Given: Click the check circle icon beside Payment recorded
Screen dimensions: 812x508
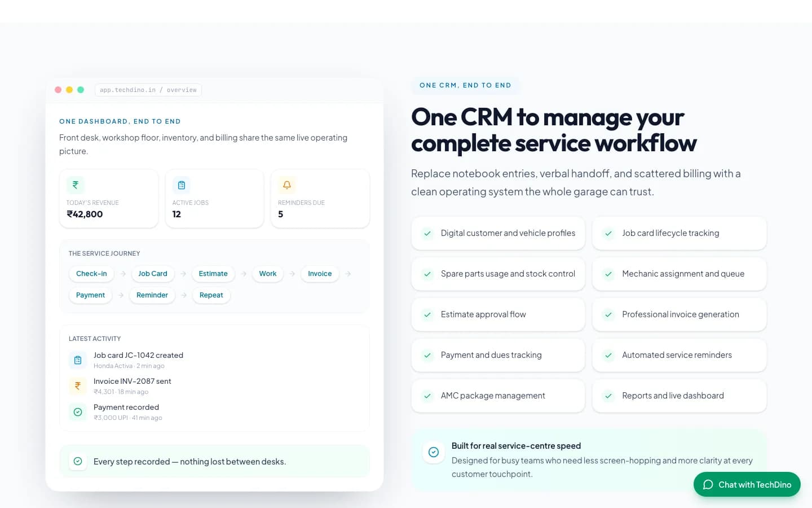Looking at the screenshot, I should (78, 412).
